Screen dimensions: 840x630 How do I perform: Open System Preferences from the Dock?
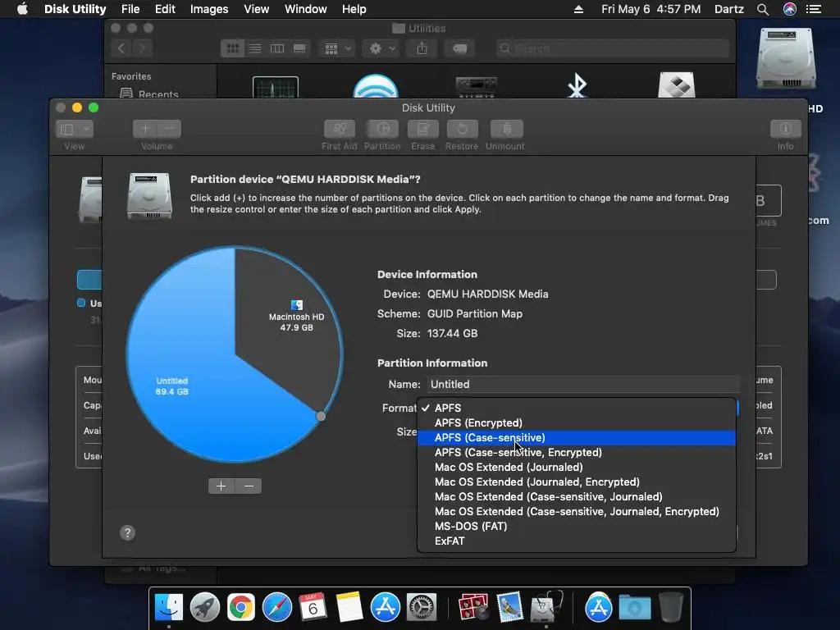(x=422, y=608)
